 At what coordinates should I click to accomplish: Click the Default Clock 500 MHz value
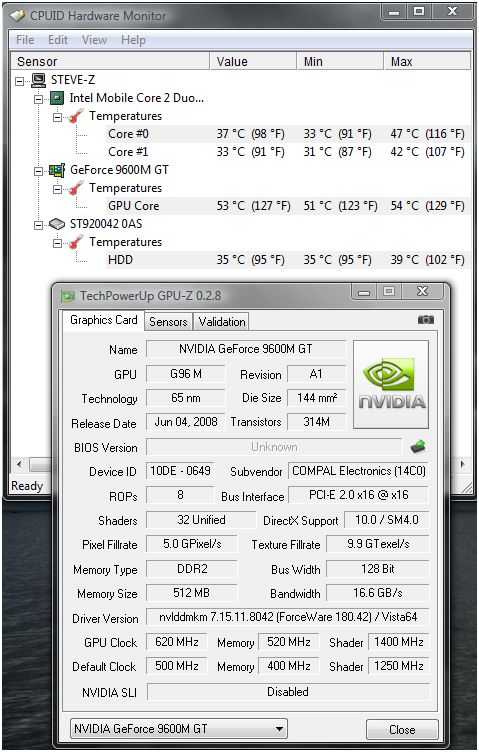point(176,666)
